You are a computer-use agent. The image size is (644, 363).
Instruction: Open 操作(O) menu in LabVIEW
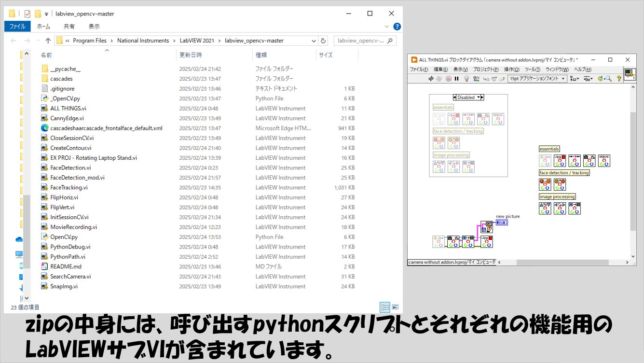(512, 70)
